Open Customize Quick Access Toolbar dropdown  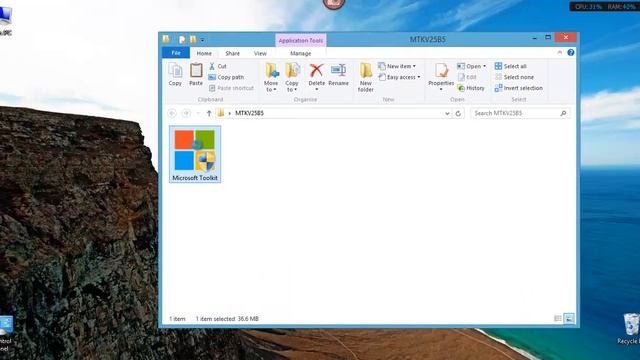(x=202, y=40)
